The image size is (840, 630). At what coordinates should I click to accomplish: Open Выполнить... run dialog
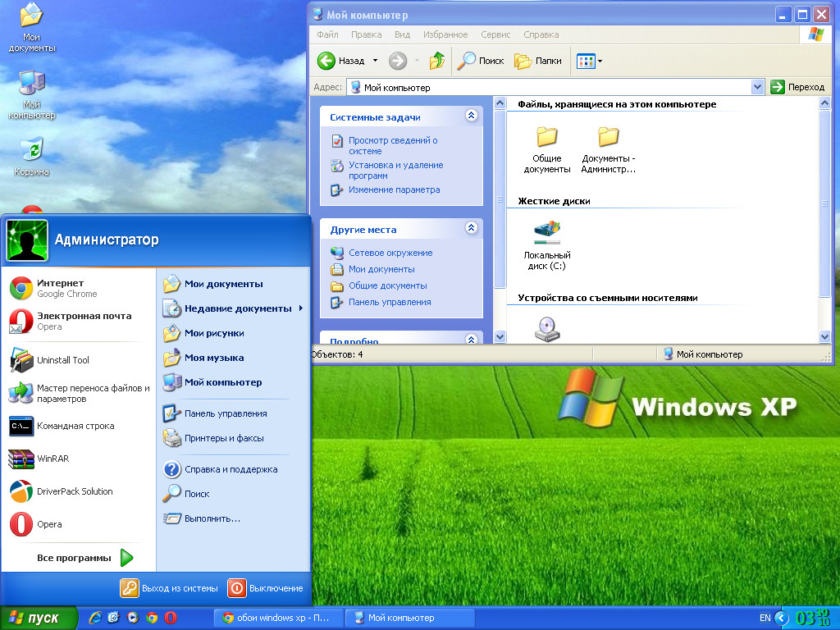(x=233, y=518)
